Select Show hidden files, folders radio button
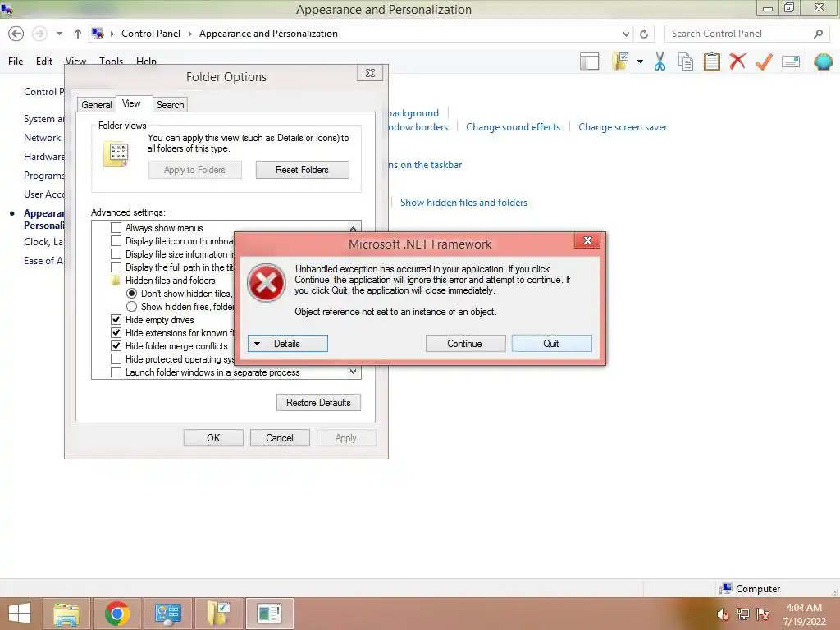Image resolution: width=840 pixels, height=630 pixels. pyautogui.click(x=131, y=307)
